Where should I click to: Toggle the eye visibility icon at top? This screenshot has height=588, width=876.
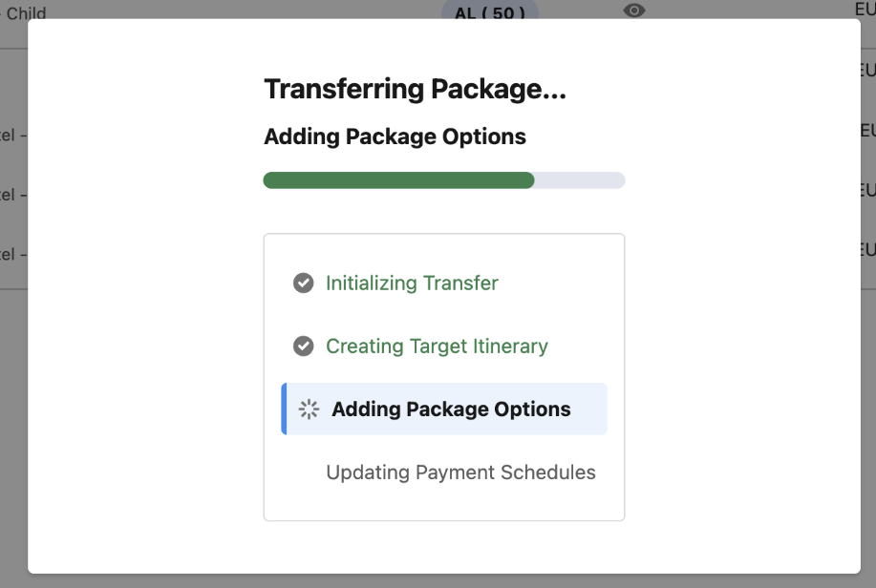[x=634, y=10]
